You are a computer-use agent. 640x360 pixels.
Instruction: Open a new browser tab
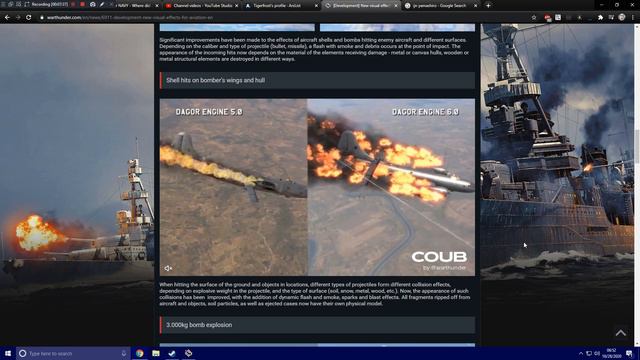(488, 6)
